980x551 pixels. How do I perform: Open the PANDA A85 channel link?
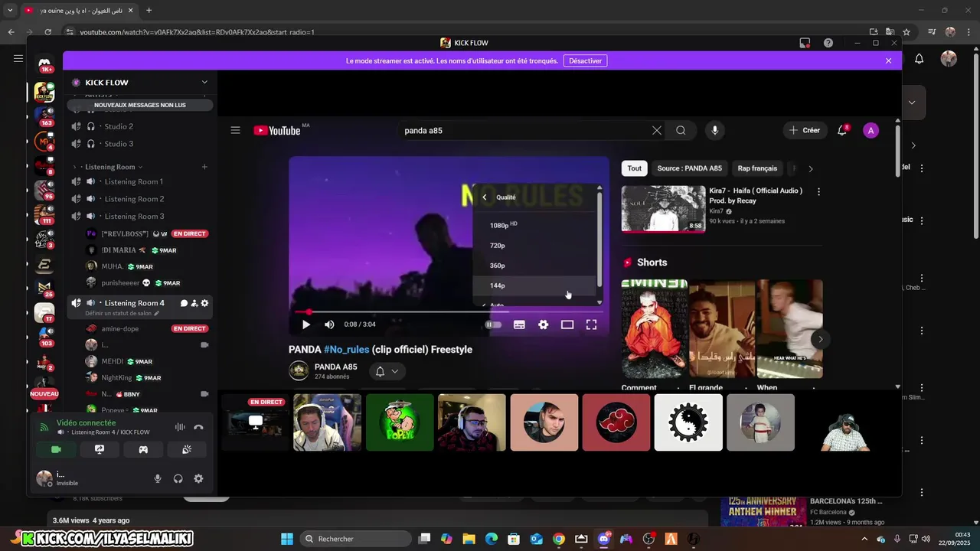(x=335, y=367)
